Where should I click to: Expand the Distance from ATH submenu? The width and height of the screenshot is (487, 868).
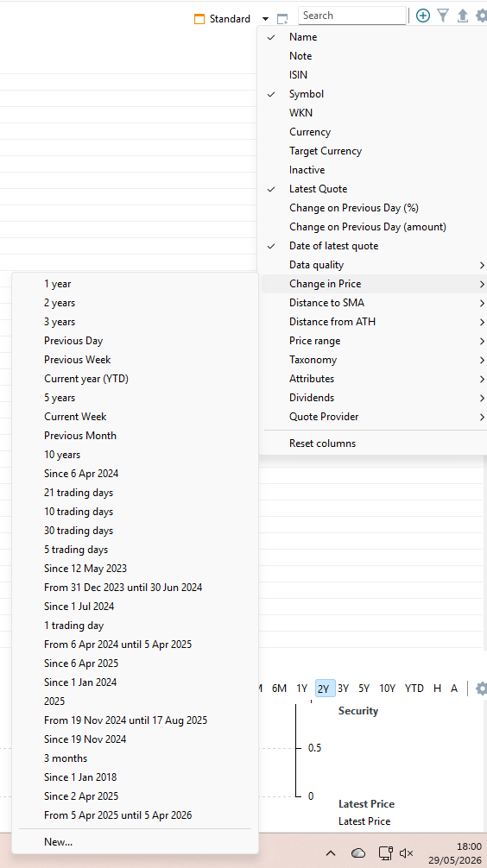point(373,322)
